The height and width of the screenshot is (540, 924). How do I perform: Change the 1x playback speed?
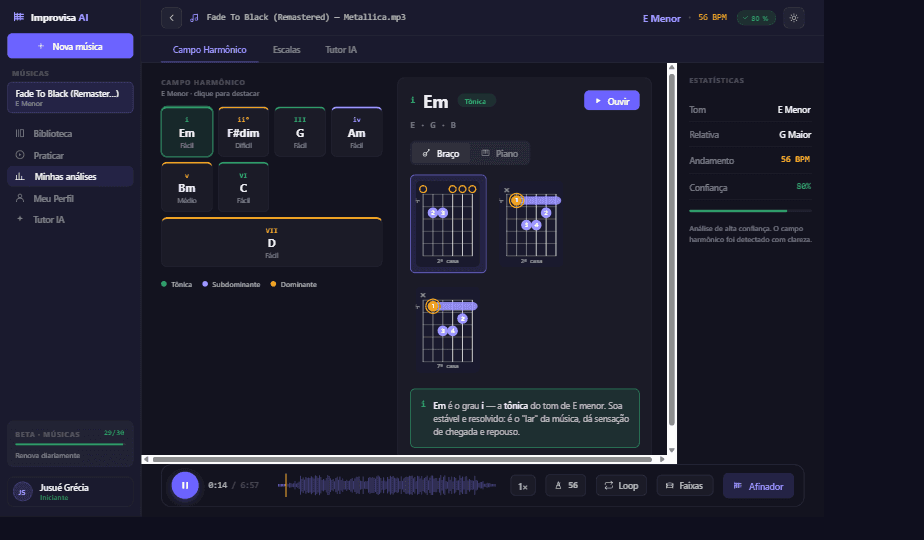tap(523, 486)
